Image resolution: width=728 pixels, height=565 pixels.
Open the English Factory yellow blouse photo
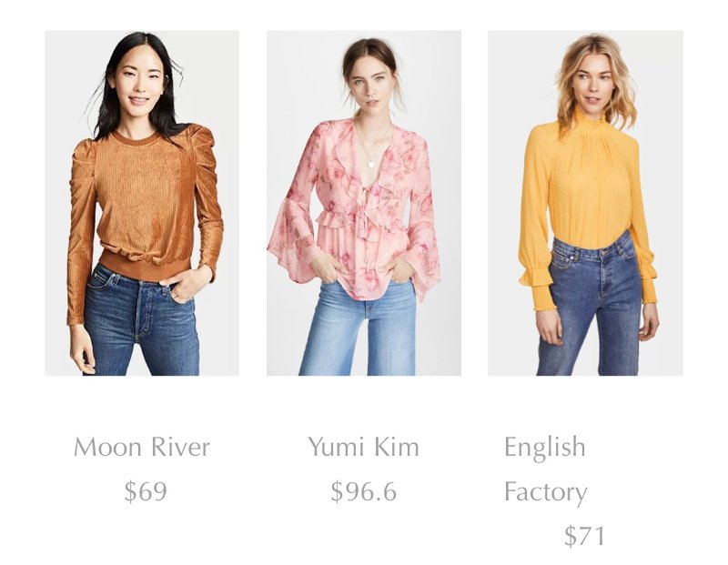[x=585, y=203]
